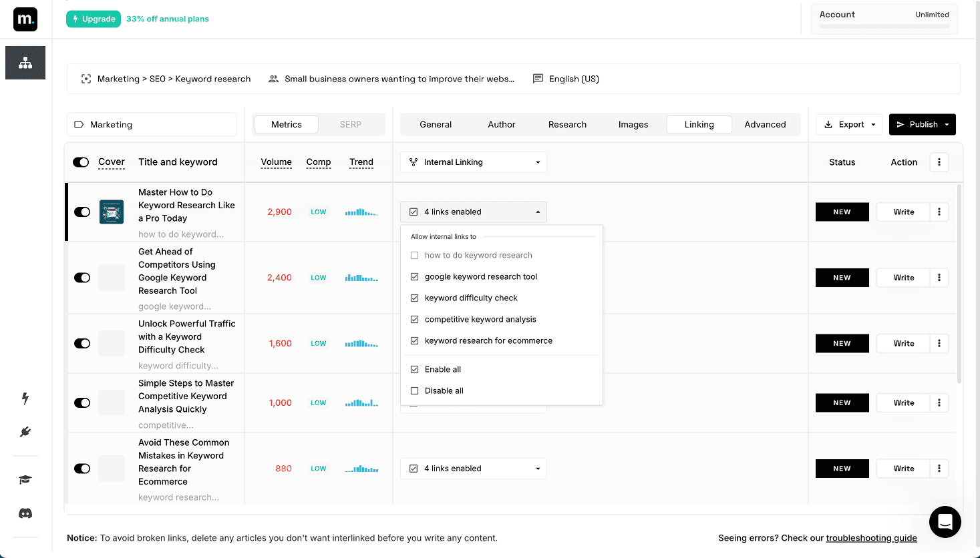Select Disable all internal links
The width and height of the screenshot is (980, 558).
tap(414, 390)
